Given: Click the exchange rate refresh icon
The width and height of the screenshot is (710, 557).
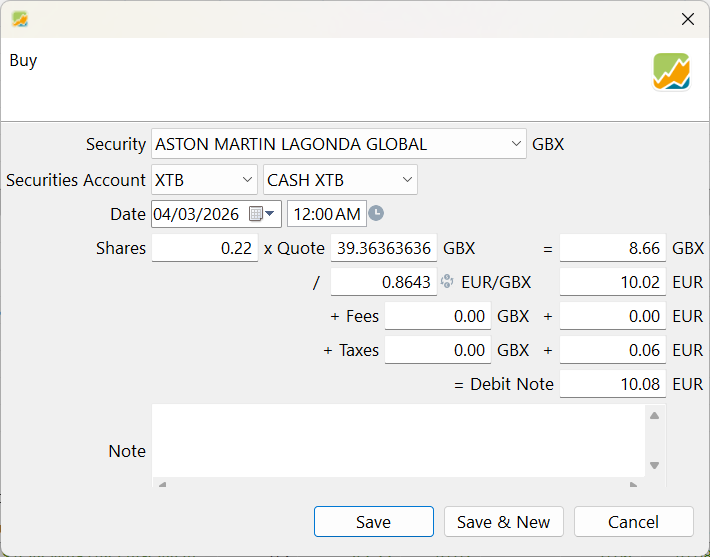Looking at the screenshot, I should [447, 282].
